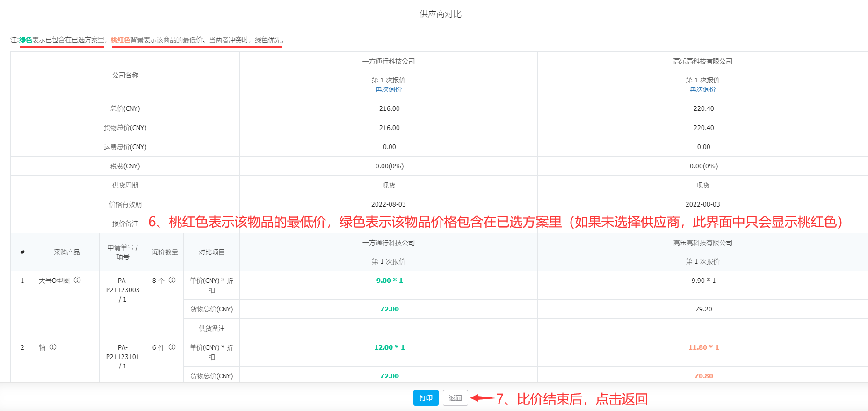
Task: Click 报价备注 row label
Action: click(x=125, y=224)
